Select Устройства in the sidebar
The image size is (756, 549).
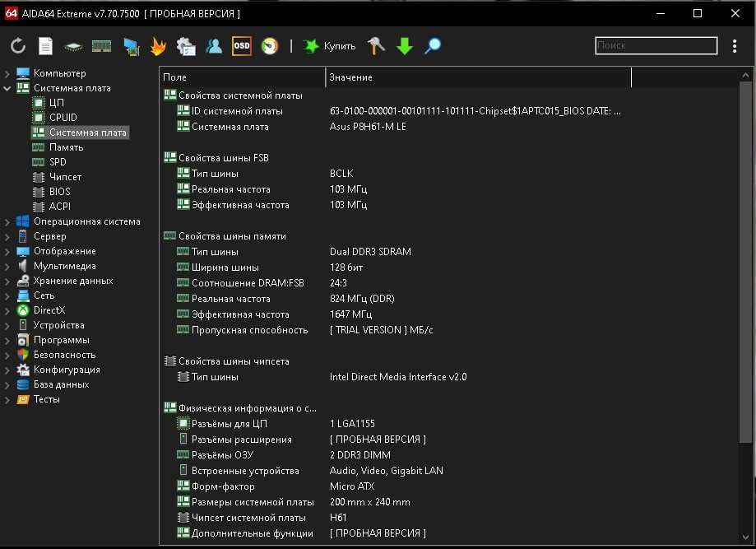pyautogui.click(x=59, y=325)
